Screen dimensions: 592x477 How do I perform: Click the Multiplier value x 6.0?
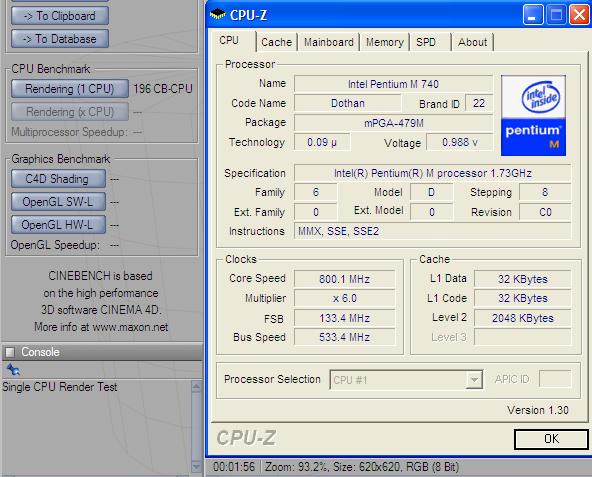(344, 298)
